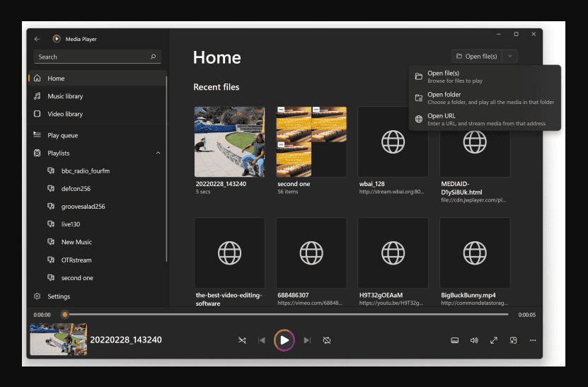Screen dimensions: 588x387
Task: Open Settings
Action: coord(98,296)
